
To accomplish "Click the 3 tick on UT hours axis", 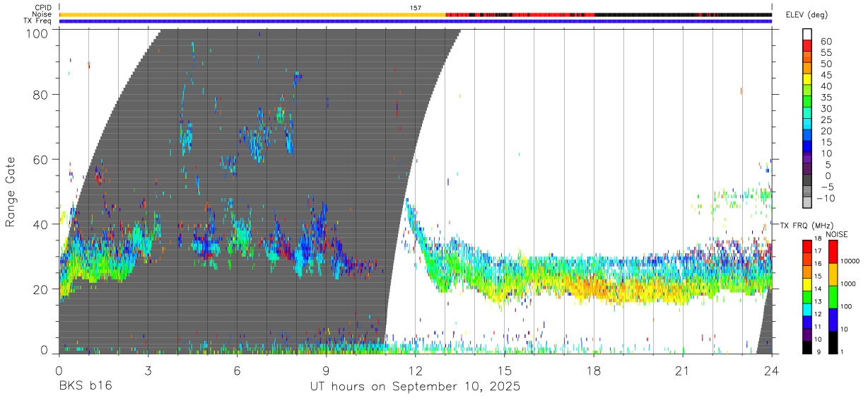I will tap(148, 370).
